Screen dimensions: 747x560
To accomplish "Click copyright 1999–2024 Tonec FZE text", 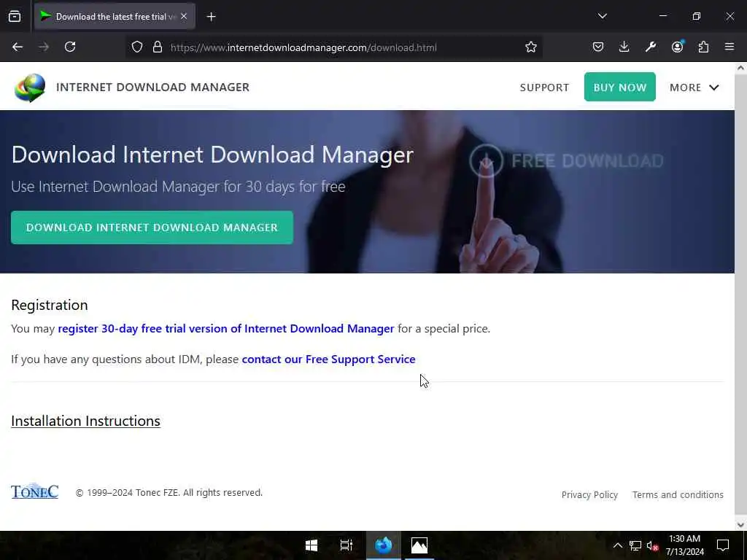I will [x=169, y=492].
